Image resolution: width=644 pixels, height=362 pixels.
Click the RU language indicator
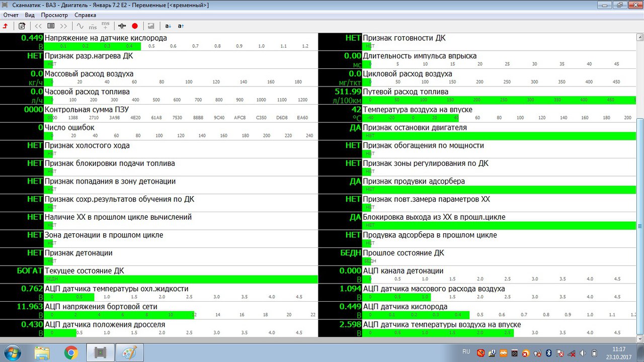point(466,352)
